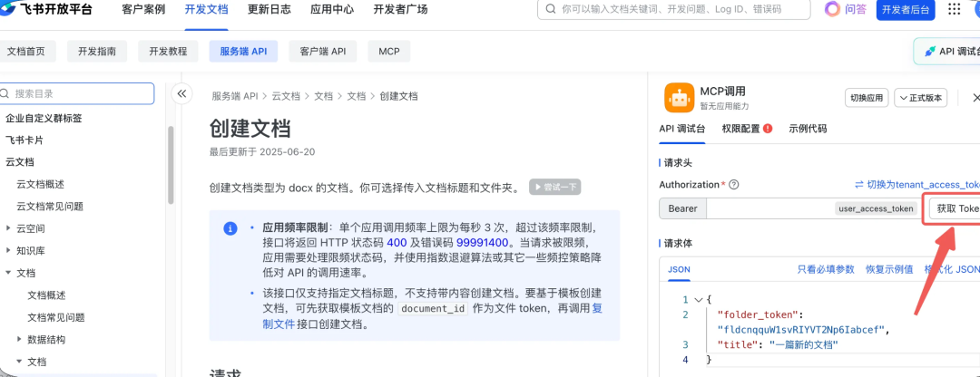Open the 正式版本 dropdown
980x377 pixels.
[x=921, y=98]
